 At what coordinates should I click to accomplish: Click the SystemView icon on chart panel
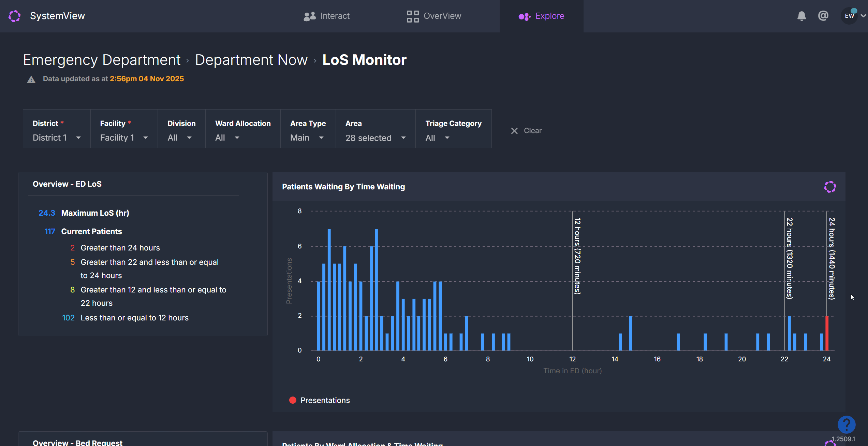tap(830, 187)
